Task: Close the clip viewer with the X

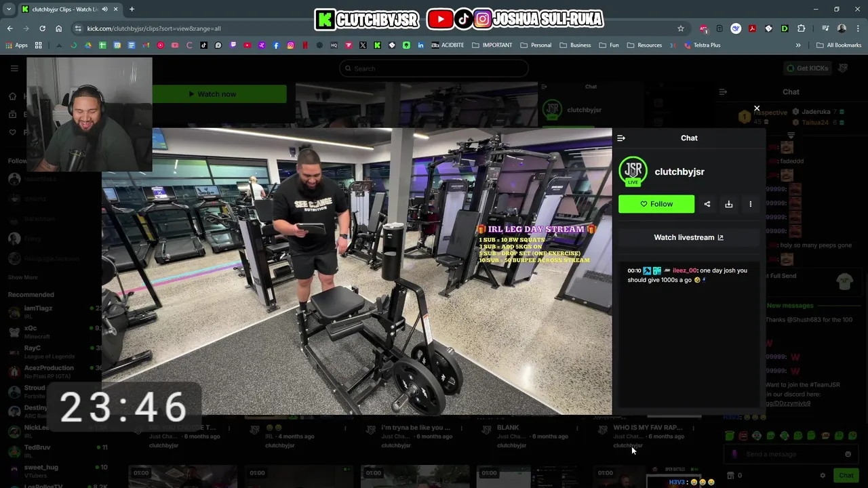Action: [757, 108]
